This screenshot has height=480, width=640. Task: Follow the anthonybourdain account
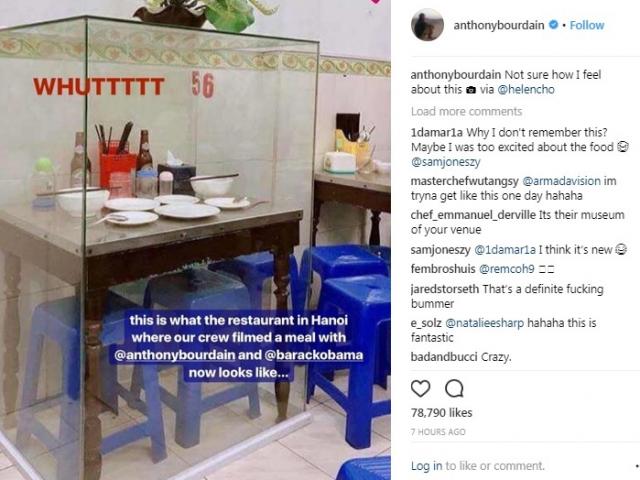(587, 25)
